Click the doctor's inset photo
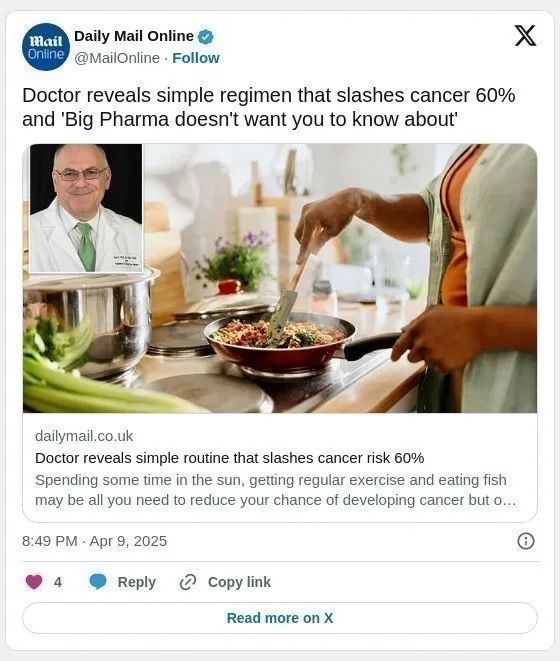The width and height of the screenshot is (560, 661). coord(86,208)
